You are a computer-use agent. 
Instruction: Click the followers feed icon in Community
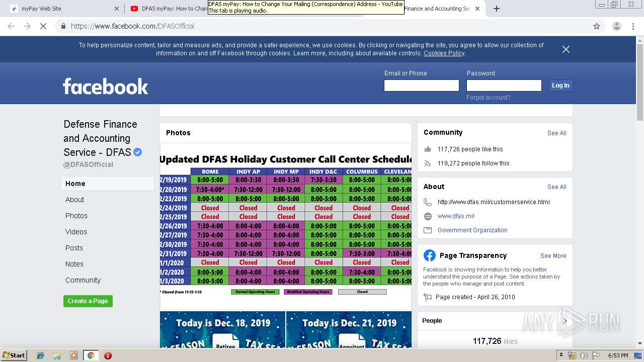coord(428,163)
